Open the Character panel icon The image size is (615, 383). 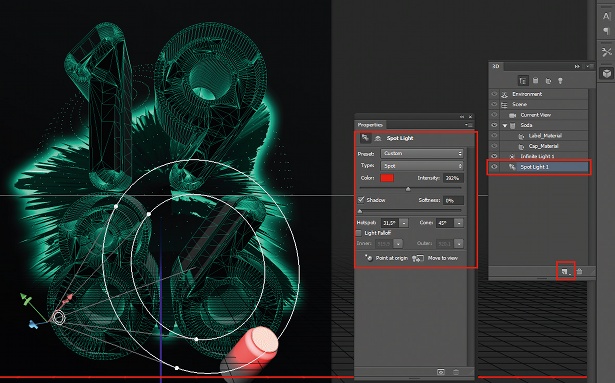(x=606, y=16)
